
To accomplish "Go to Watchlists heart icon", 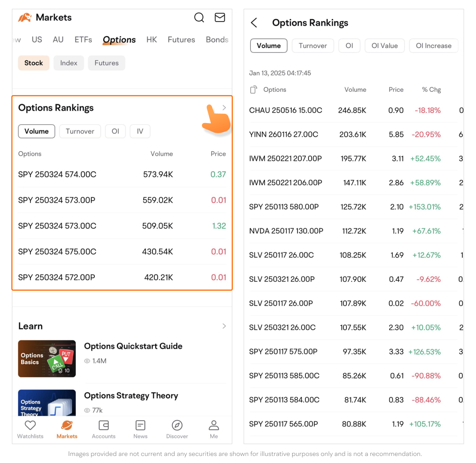I will 30,426.
